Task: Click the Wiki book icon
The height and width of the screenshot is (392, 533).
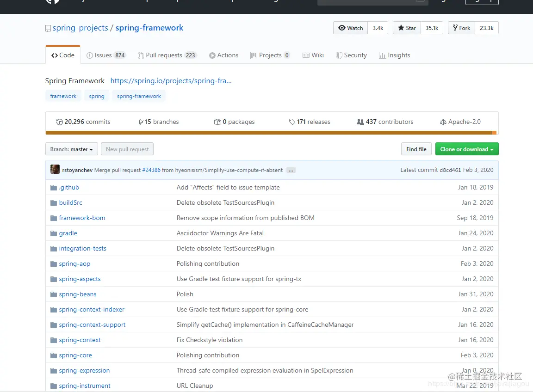Action: 306,55
